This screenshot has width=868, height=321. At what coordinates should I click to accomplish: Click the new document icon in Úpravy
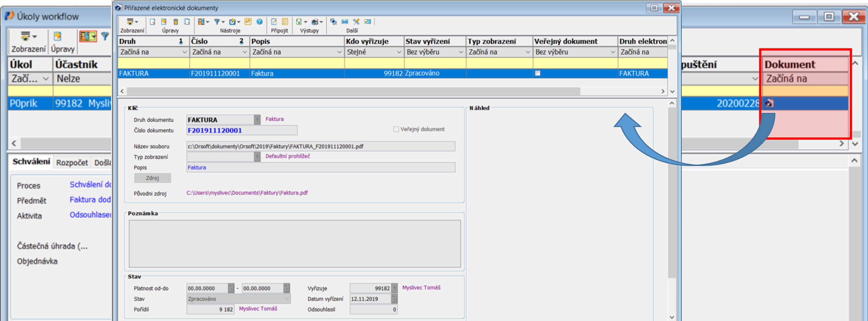(152, 22)
